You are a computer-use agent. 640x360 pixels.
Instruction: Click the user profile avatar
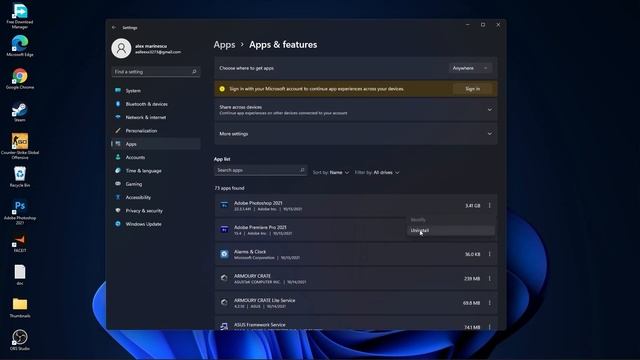(121, 49)
